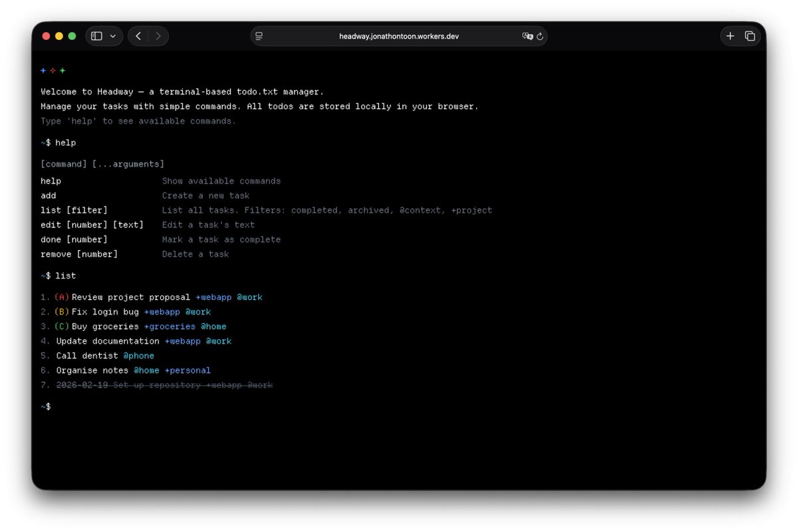Click the red close window button

point(46,36)
